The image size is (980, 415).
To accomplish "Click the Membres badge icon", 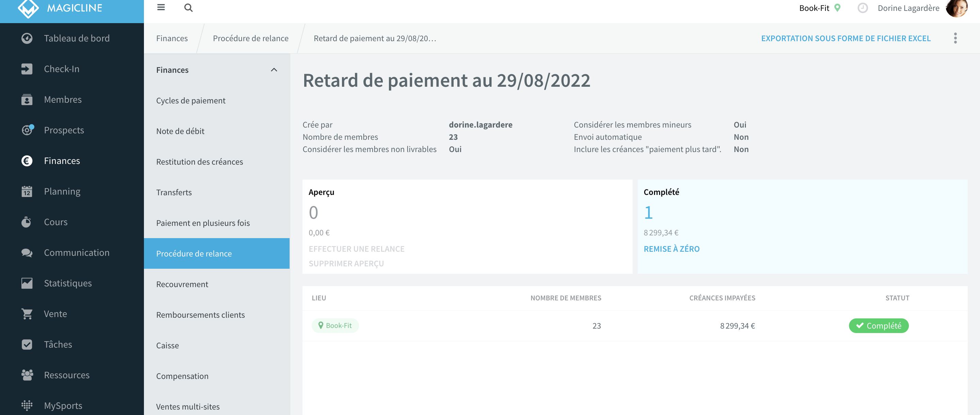I will pyautogui.click(x=27, y=99).
